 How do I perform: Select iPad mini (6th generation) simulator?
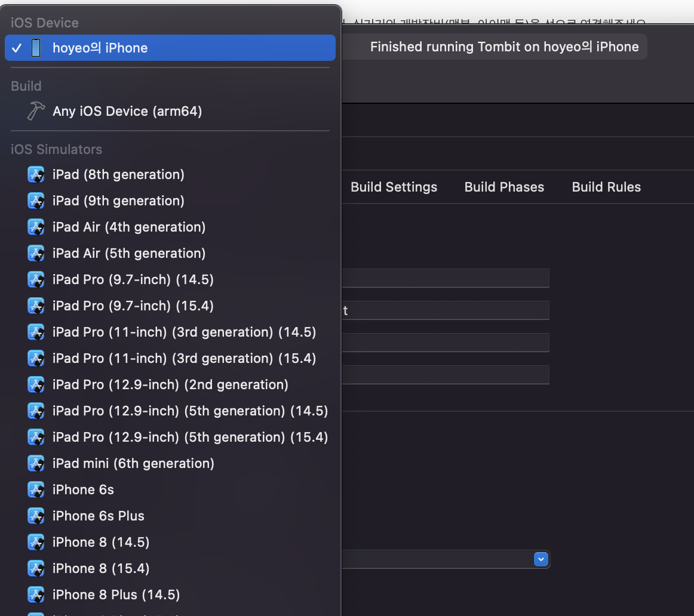tap(170, 463)
